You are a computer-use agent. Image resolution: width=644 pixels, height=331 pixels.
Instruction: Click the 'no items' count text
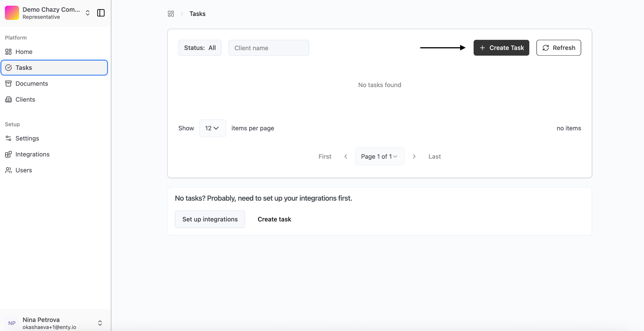pyautogui.click(x=569, y=128)
